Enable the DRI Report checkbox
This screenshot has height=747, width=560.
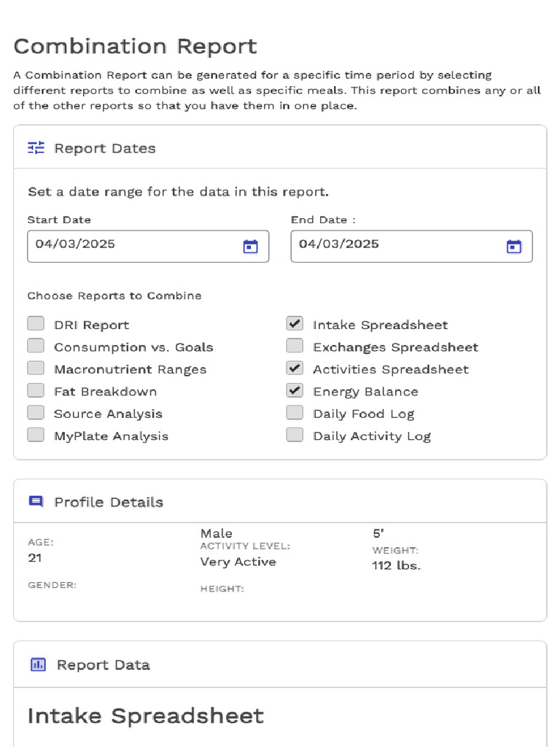coord(36,323)
